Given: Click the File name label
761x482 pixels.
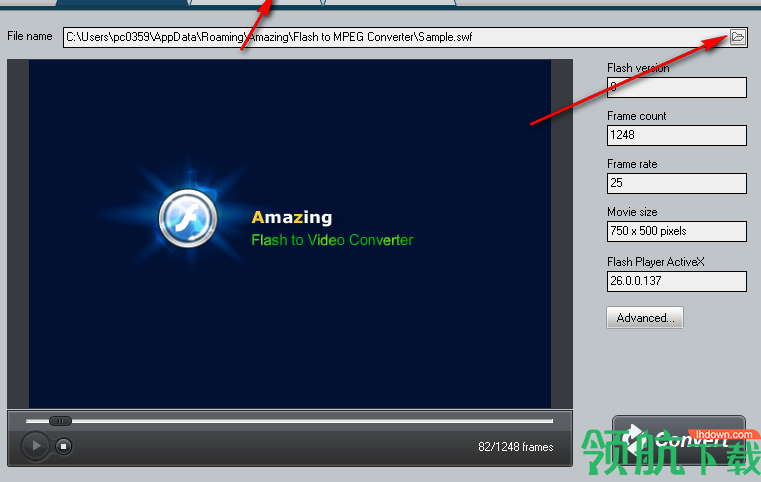Looking at the screenshot, I should (30, 36).
